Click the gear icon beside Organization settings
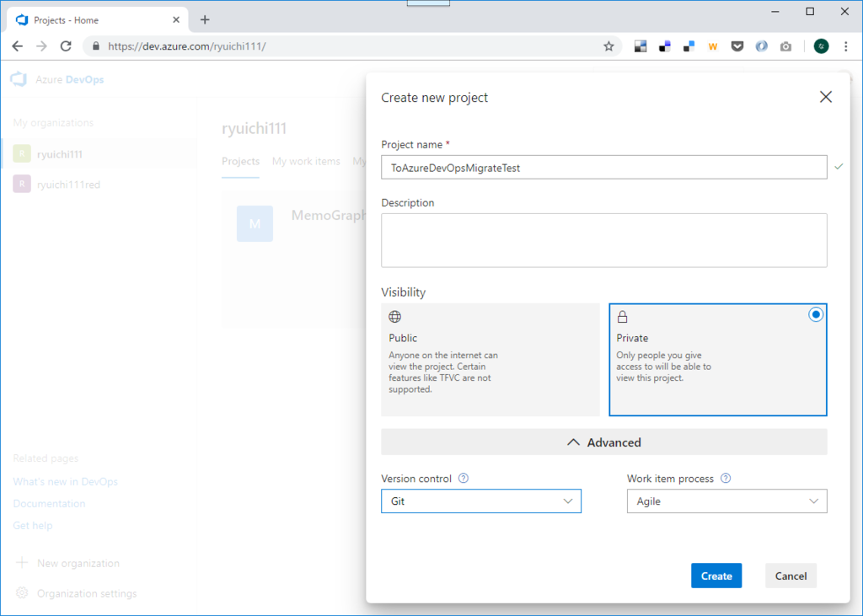 22,593
